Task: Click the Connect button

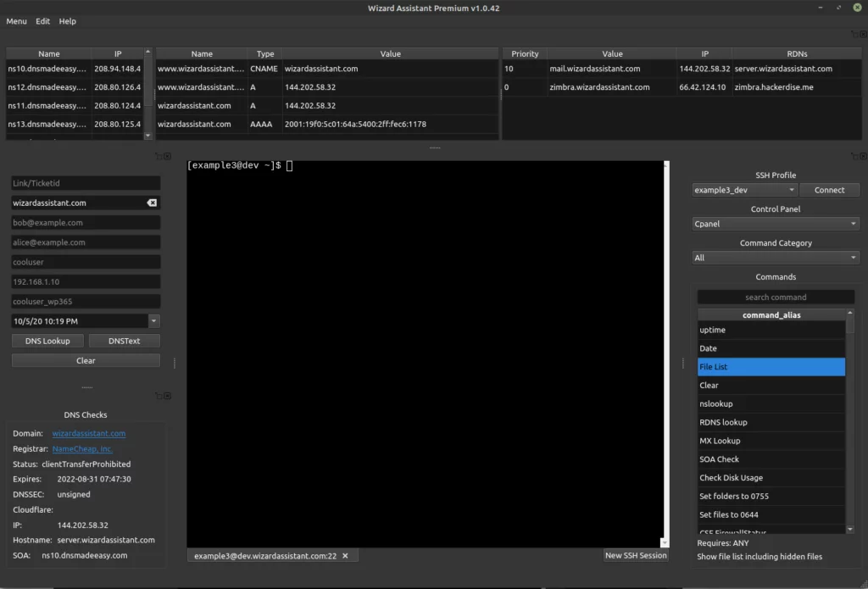Action: pyautogui.click(x=829, y=190)
